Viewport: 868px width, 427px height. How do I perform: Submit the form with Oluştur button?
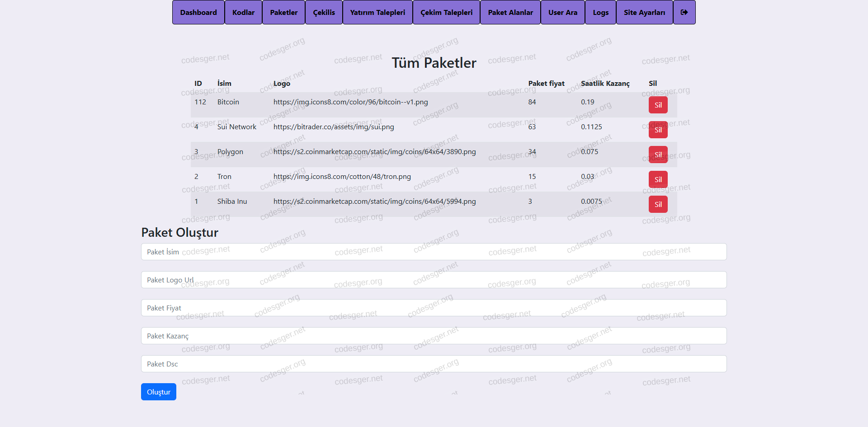click(158, 392)
